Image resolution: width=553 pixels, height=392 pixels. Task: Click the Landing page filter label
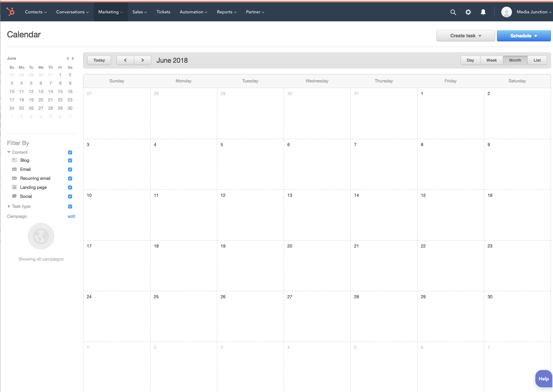(33, 187)
